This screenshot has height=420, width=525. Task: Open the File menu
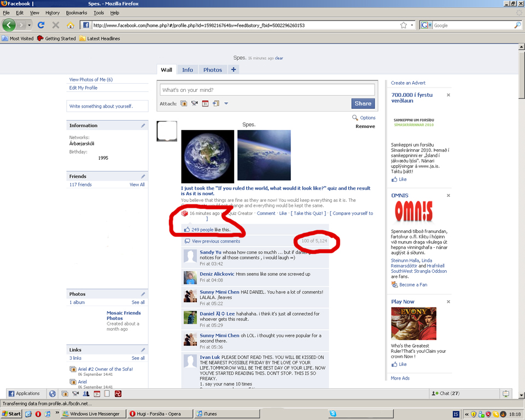(x=6, y=13)
